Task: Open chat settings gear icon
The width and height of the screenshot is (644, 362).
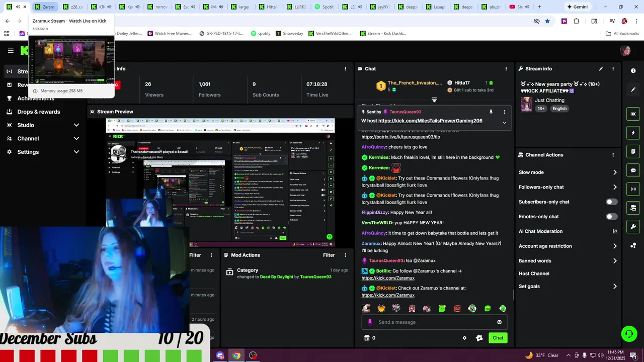Action: pos(464,338)
